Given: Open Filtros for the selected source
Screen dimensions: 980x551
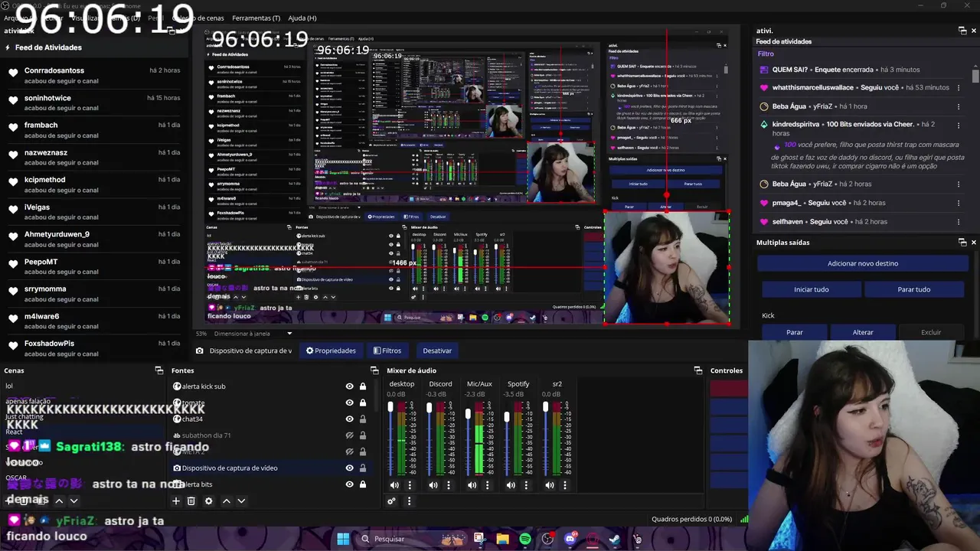Looking at the screenshot, I should click(x=387, y=350).
